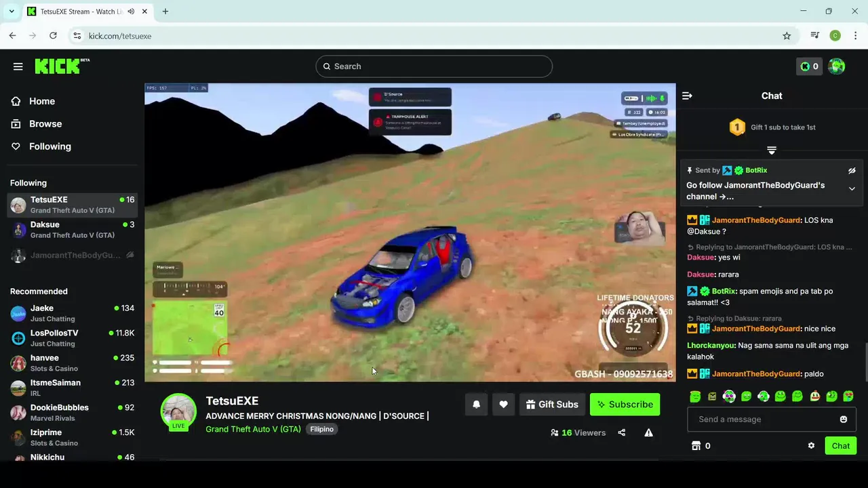Hide the pinned BotRix message
Viewport: 868px width, 488px height.
[x=852, y=171]
